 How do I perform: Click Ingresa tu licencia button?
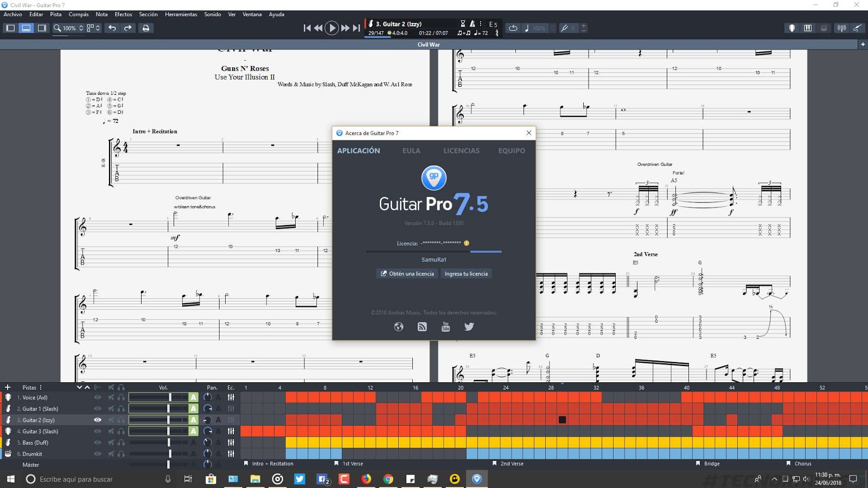coord(466,274)
